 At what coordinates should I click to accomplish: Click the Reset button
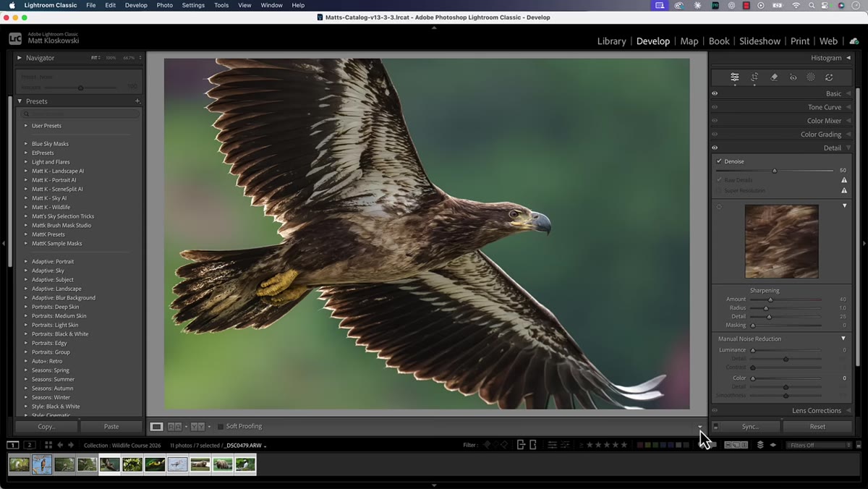point(817,427)
